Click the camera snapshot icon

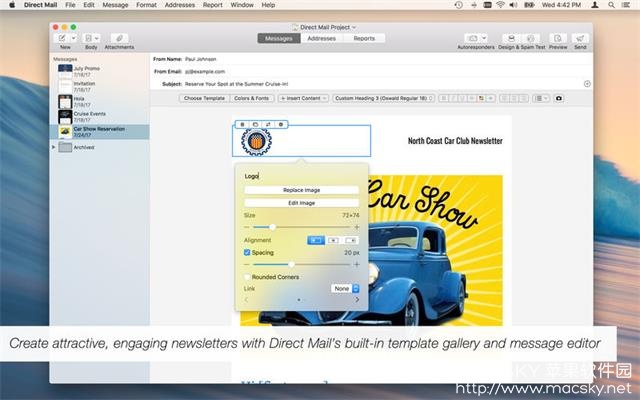(x=559, y=98)
